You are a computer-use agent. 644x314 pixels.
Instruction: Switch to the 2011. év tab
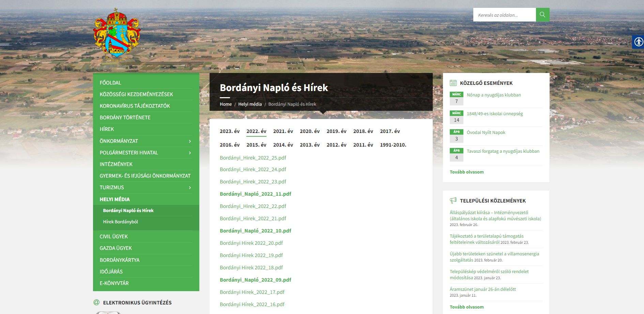pyautogui.click(x=363, y=145)
